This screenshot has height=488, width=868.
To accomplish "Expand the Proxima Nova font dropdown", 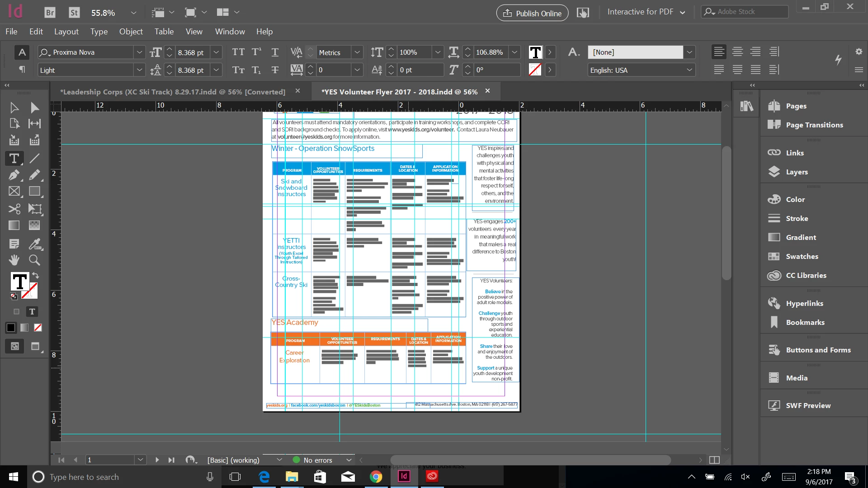I will 139,52.
